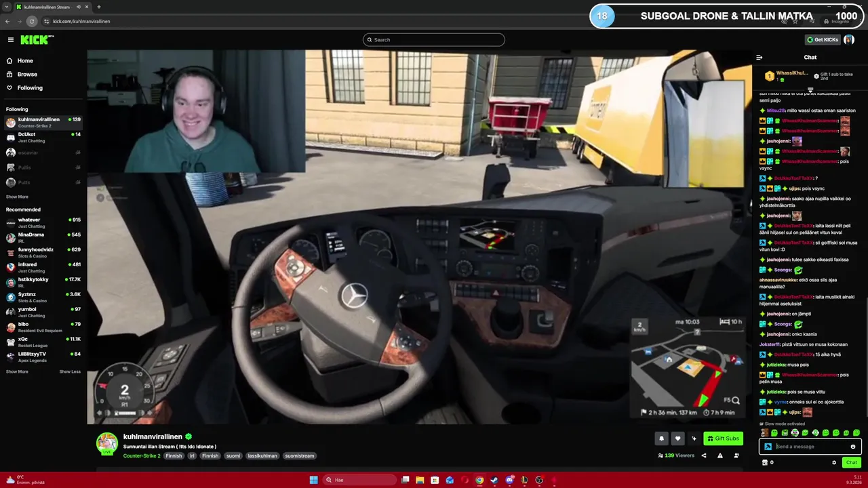The width and height of the screenshot is (868, 488).
Task: Click the Gift Subs button
Action: tap(723, 439)
